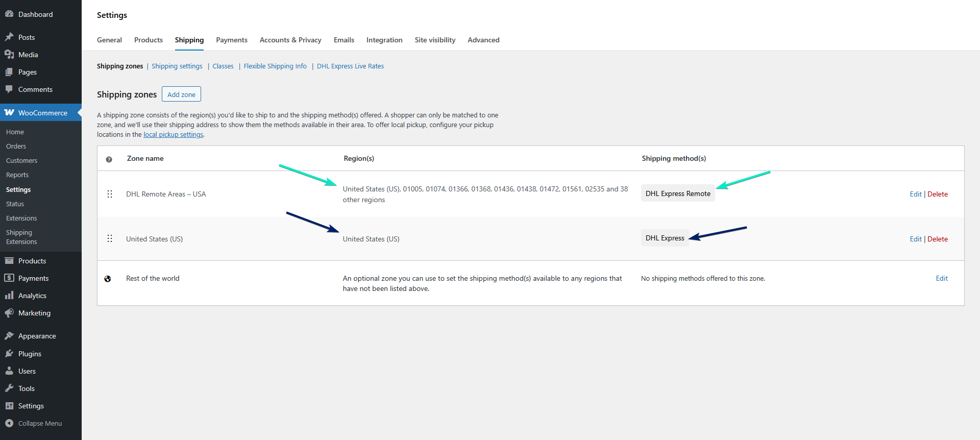Click the Payments dollar icon in sidebar
This screenshot has width=980, height=440.
(9, 278)
